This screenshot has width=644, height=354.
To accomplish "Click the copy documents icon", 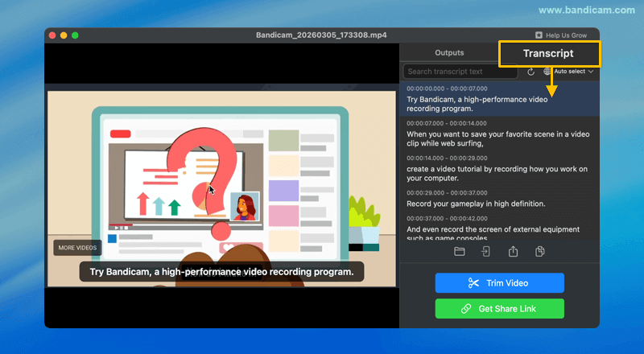I will tap(540, 252).
